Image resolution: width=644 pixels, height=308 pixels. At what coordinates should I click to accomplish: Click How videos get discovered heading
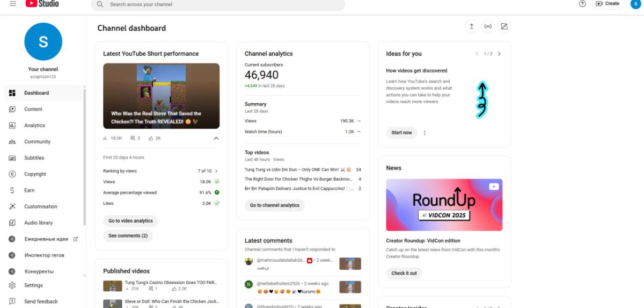coord(416,70)
